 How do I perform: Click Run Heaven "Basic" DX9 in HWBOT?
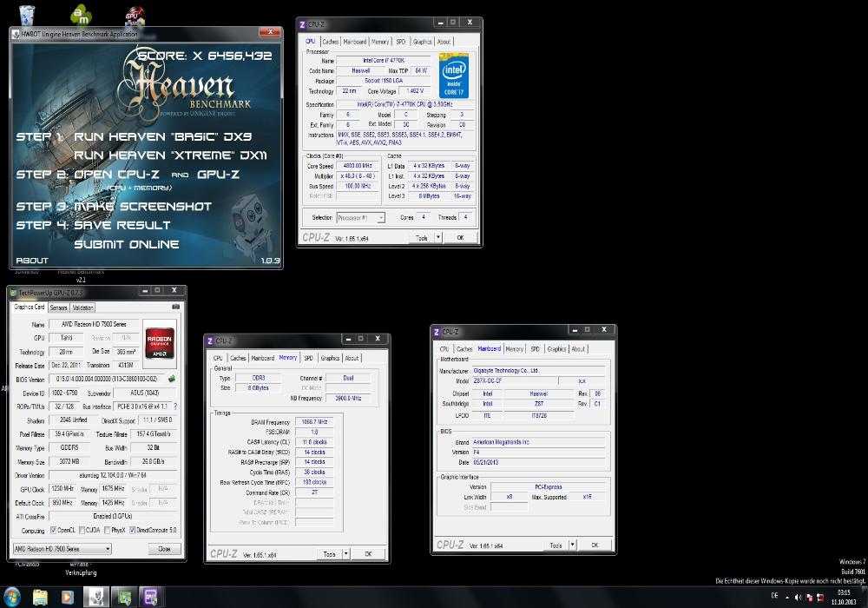coord(163,136)
